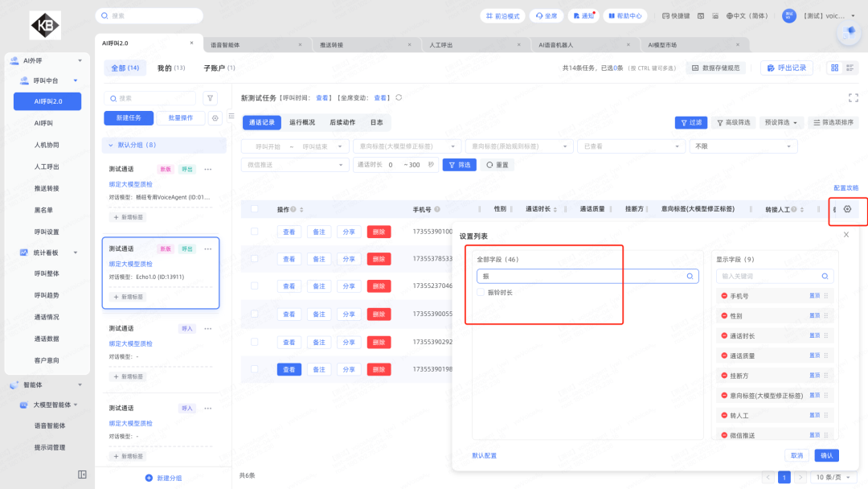Click the refresh icon after 坐席变动
This screenshot has height=489, width=868.
click(x=399, y=97)
